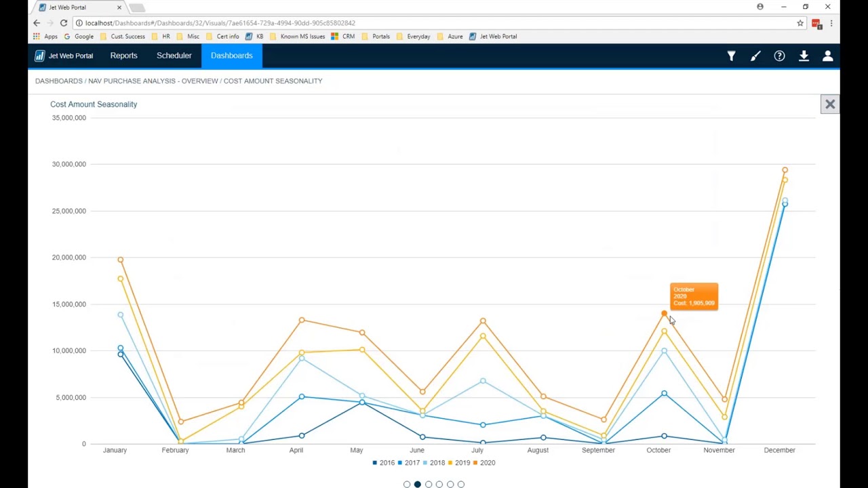The height and width of the screenshot is (488, 868).
Task: Select the fourth pagination dot
Action: click(x=439, y=485)
